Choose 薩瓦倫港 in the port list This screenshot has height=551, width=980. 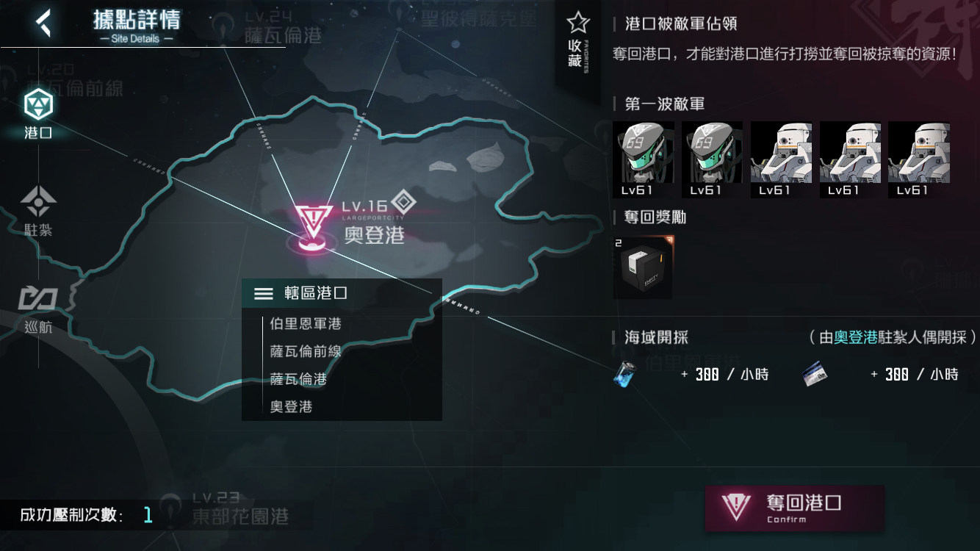[x=298, y=379]
